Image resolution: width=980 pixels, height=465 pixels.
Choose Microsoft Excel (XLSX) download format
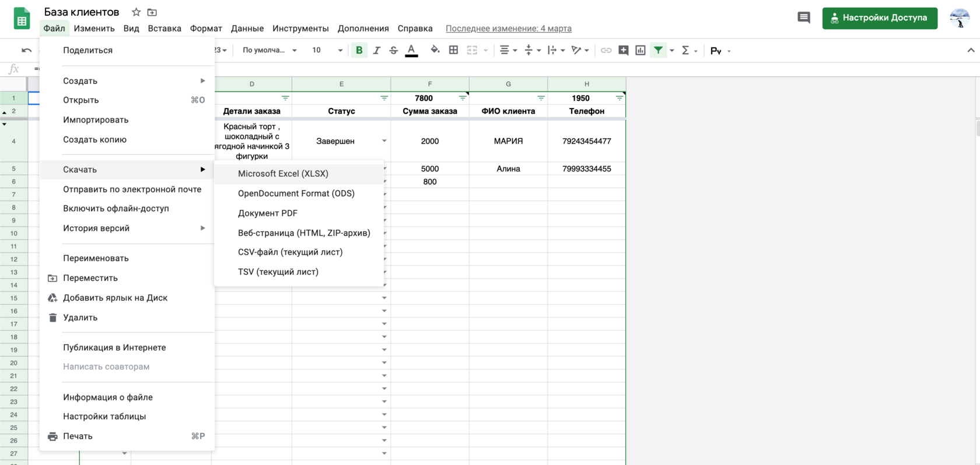299,174
